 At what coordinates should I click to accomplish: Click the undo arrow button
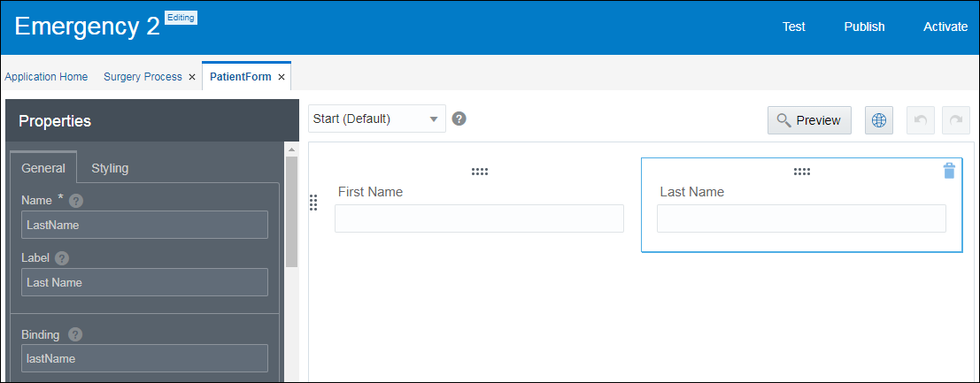921,120
